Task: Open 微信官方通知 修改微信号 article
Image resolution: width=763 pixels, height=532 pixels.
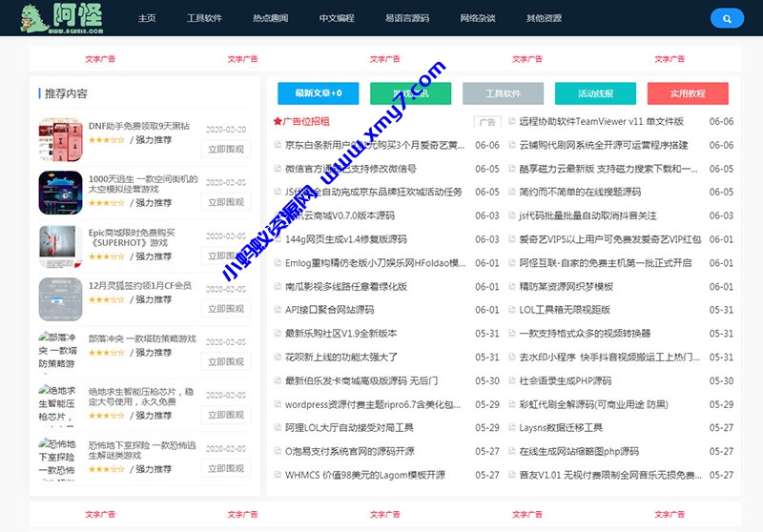Action: pyautogui.click(x=351, y=169)
